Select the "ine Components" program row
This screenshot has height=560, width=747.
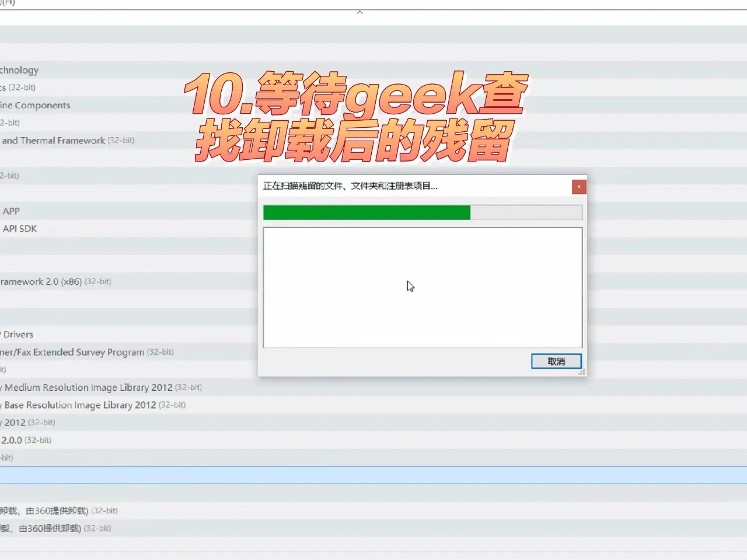point(373,105)
